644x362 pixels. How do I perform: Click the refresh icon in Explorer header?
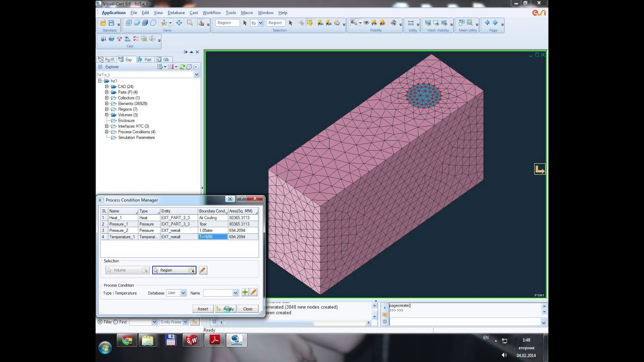point(182,66)
